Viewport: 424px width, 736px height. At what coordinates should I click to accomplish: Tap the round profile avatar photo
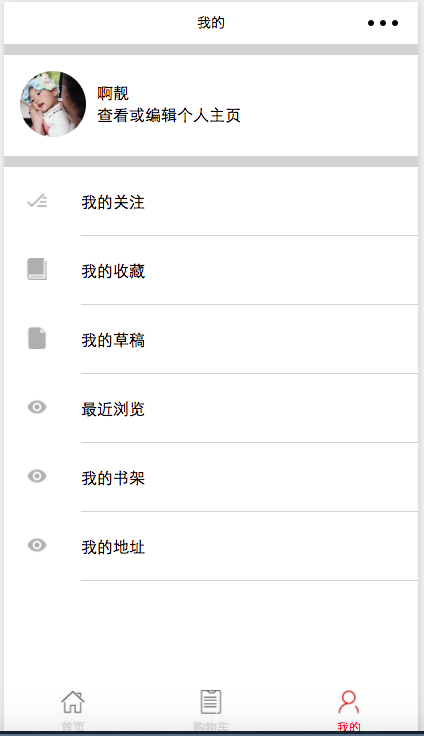53,104
